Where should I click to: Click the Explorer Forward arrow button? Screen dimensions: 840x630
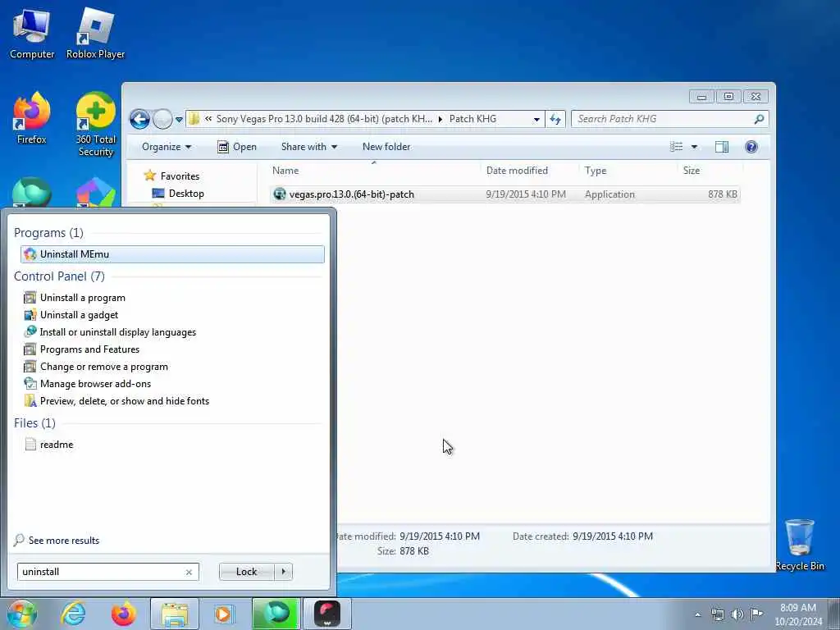pyautogui.click(x=162, y=119)
